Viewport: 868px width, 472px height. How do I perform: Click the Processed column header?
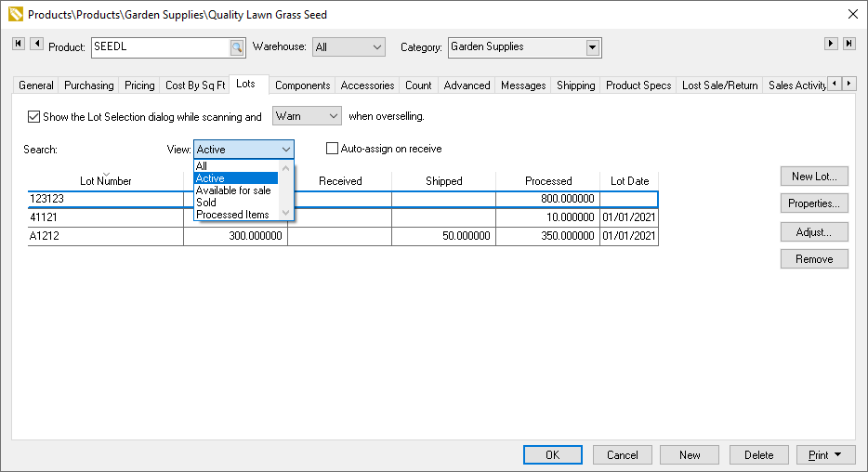(x=548, y=181)
